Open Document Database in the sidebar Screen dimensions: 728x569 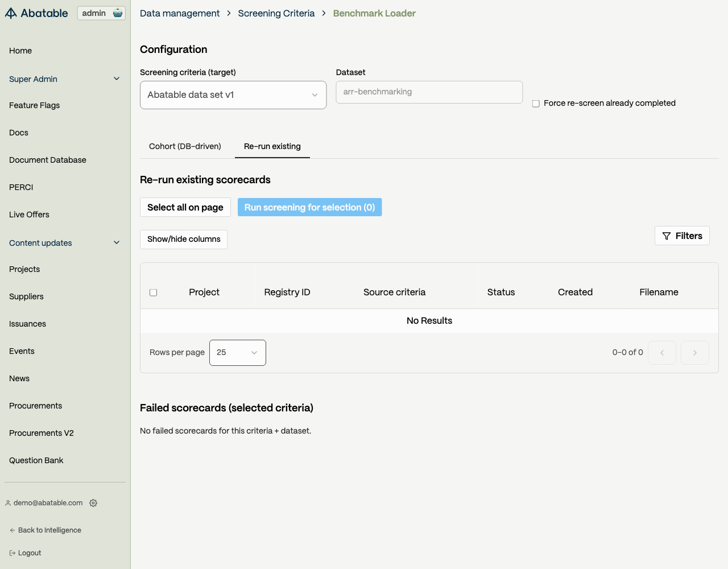point(48,160)
